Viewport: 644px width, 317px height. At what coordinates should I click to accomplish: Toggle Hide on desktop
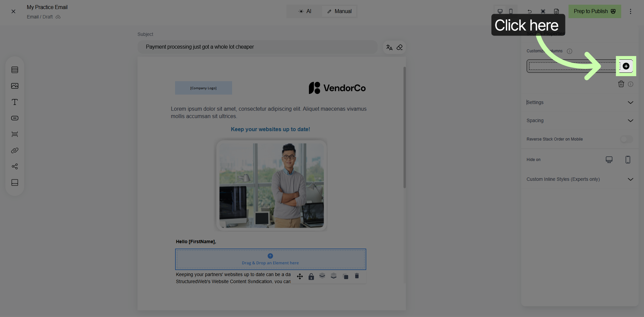pos(609,160)
